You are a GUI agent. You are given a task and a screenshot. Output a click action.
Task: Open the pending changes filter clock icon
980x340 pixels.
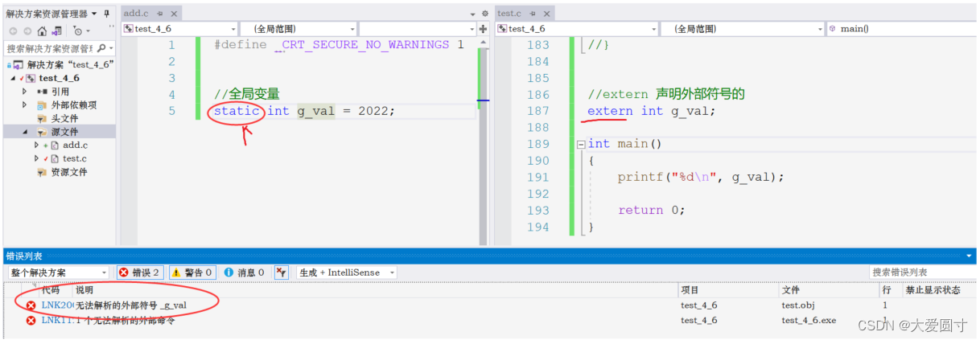[78, 31]
